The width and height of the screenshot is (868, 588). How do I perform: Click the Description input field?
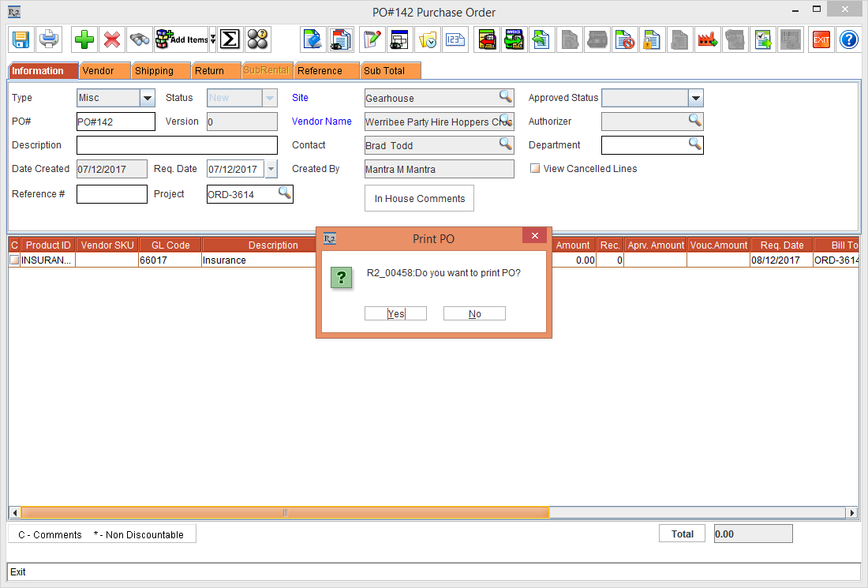point(177,145)
